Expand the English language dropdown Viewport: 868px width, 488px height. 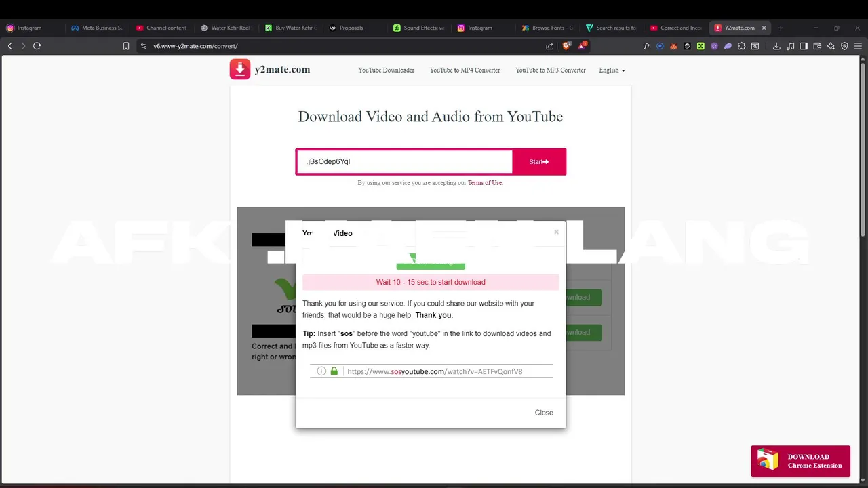tap(612, 70)
